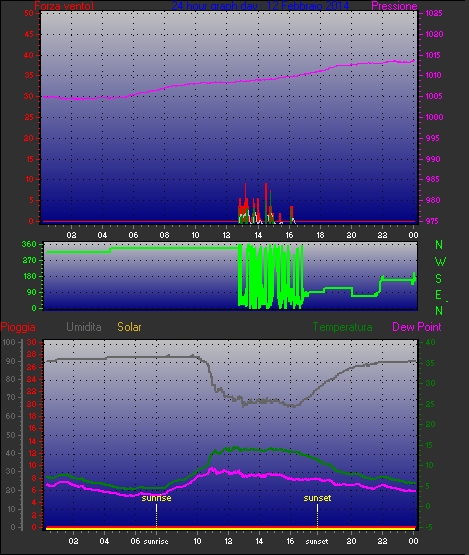Image resolution: width=469 pixels, height=555 pixels.
Task: Click the 50 tick on wind speed axis
Action: (29, 13)
